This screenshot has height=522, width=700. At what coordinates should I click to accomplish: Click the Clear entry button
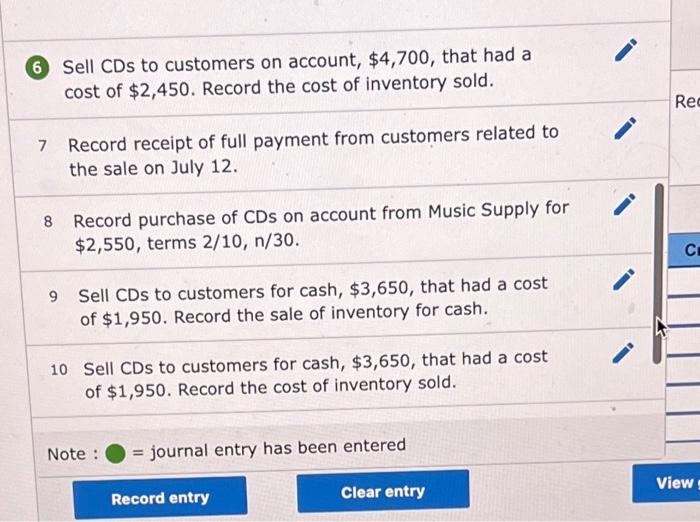(x=383, y=491)
